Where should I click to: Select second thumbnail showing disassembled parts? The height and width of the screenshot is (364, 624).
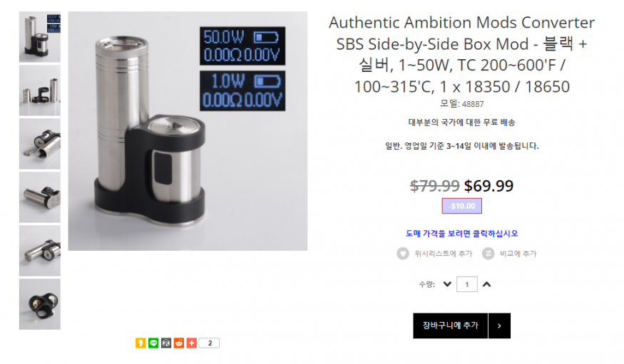40,90
